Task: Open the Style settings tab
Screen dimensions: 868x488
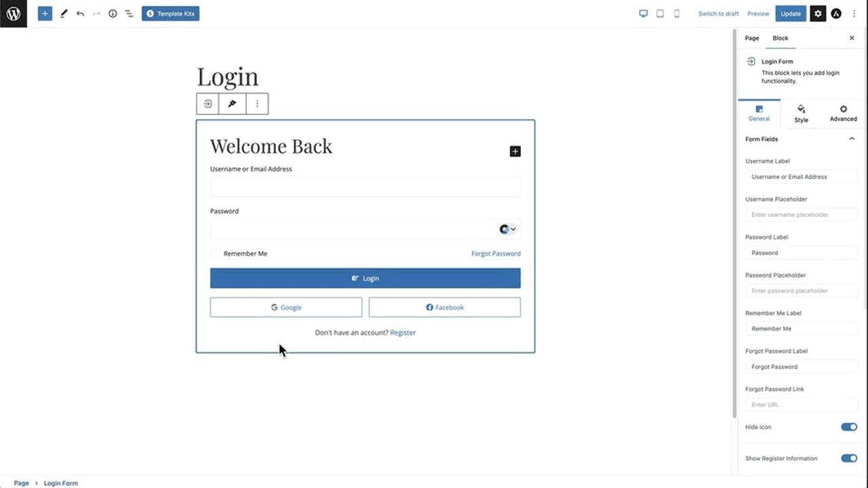Action: (801, 113)
